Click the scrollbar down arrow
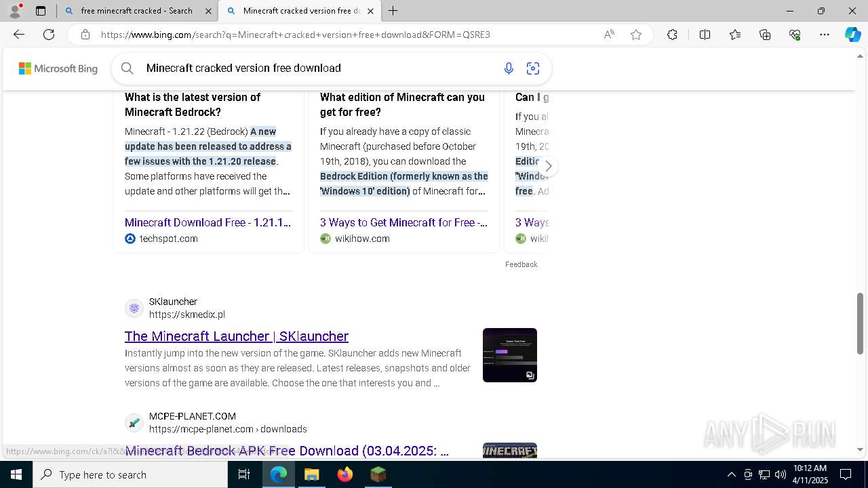Viewport: 868px width, 488px height. click(x=861, y=449)
